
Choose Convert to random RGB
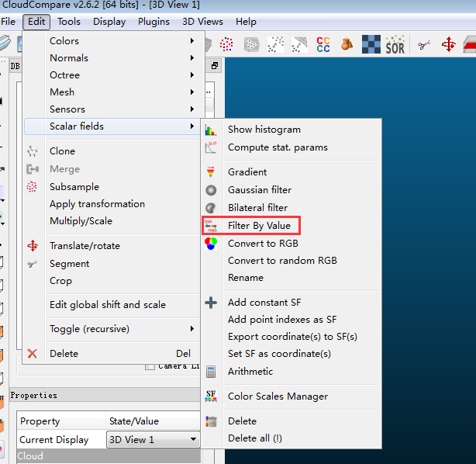pos(282,261)
